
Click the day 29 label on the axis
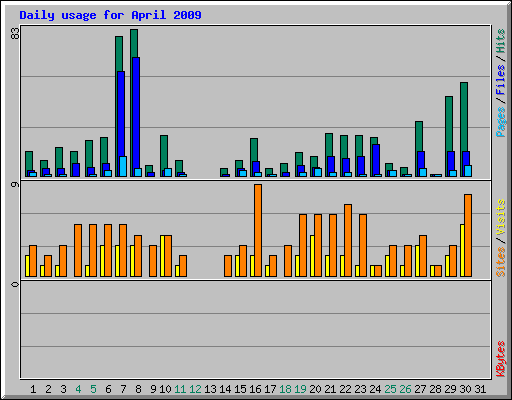[450, 389]
